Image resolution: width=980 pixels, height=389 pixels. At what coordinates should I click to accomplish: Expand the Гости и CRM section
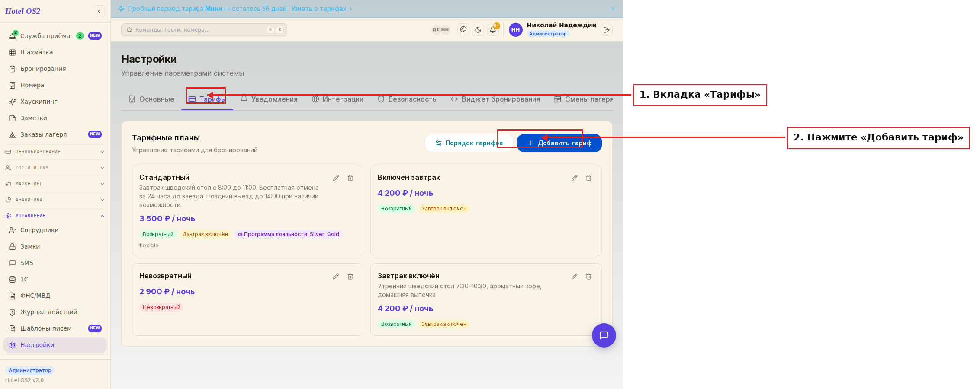pyautogui.click(x=55, y=168)
